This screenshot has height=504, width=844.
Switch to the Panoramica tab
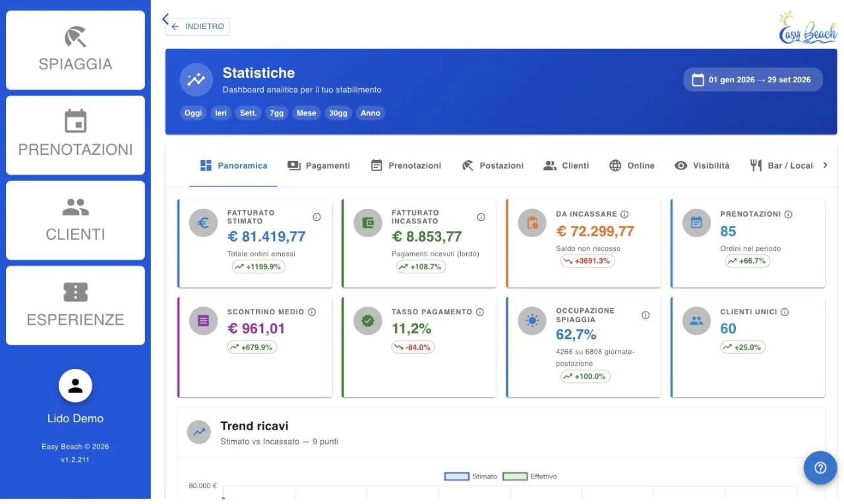(x=233, y=166)
